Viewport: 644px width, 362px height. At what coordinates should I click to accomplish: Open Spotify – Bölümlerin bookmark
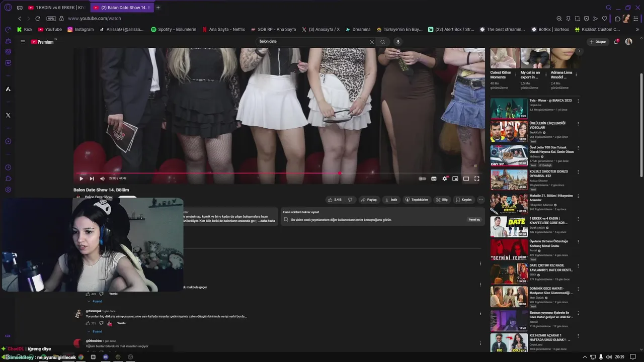(x=174, y=29)
